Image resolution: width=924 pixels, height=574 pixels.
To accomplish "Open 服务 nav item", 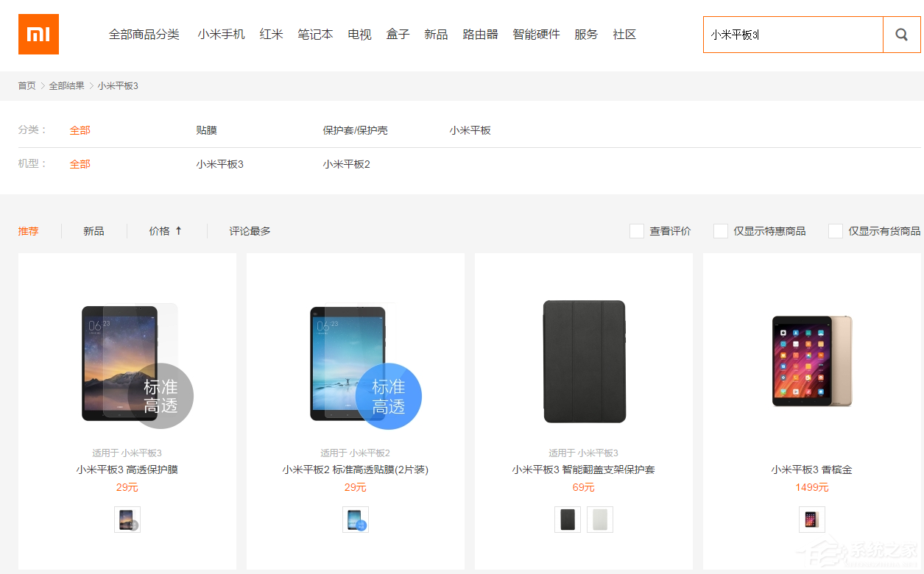I will pos(587,35).
